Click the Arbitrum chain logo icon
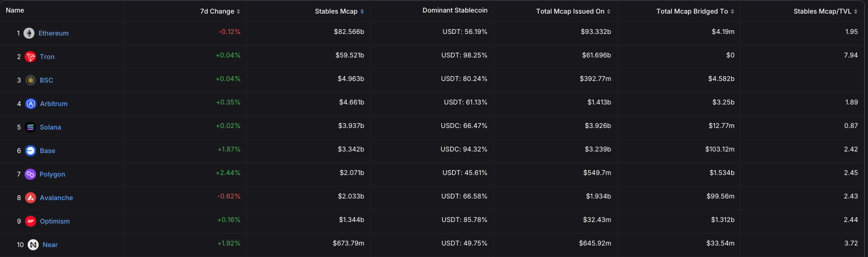The height and width of the screenshot is (257, 868). coord(31,104)
